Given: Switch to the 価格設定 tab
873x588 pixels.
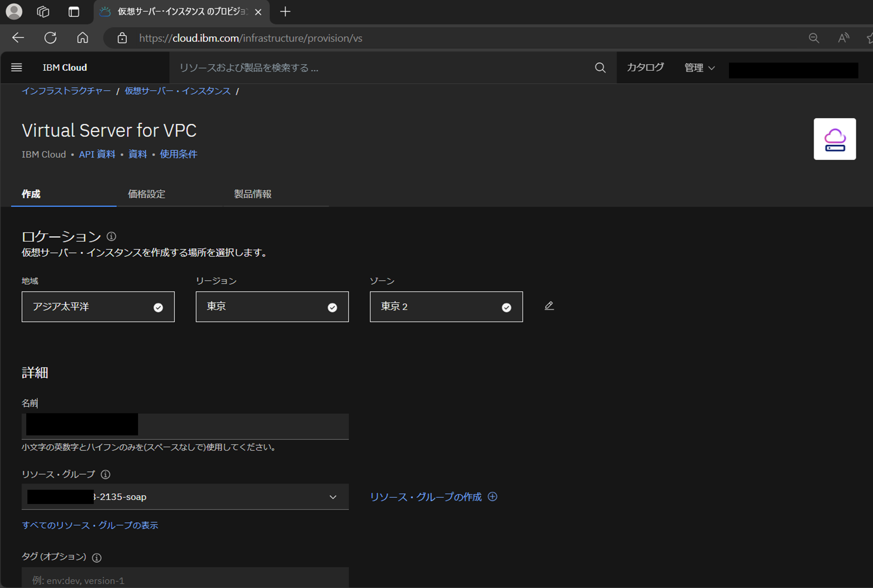Looking at the screenshot, I should tap(147, 194).
